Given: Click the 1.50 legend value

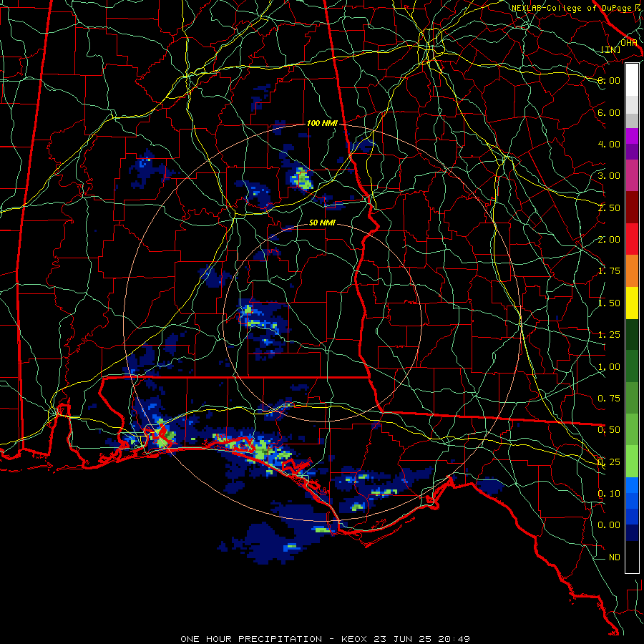Looking at the screenshot, I should pyautogui.click(x=609, y=303).
